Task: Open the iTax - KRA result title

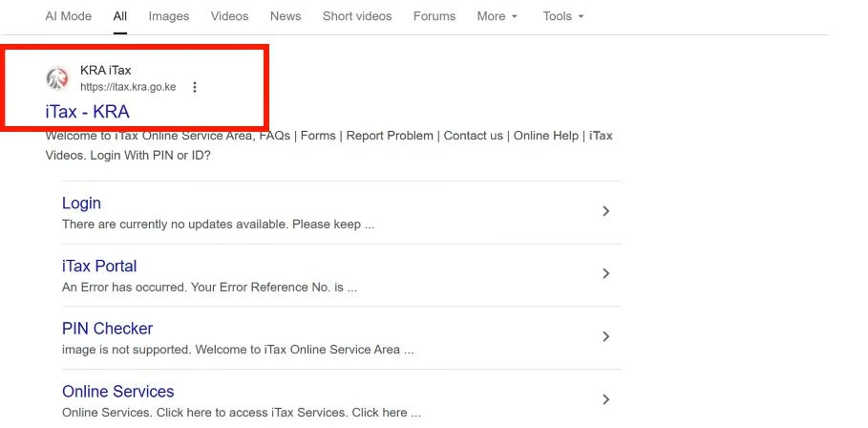Action: pyautogui.click(x=88, y=112)
